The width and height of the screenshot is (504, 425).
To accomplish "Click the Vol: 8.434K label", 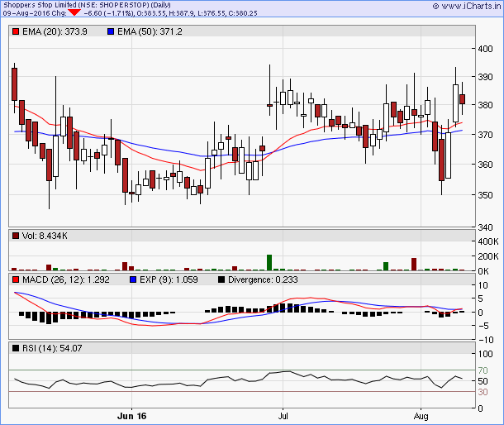I will click(45, 236).
